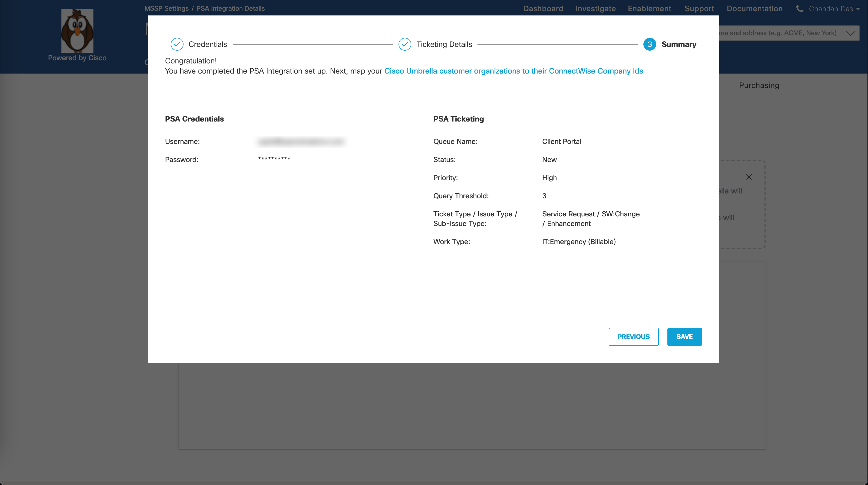The width and height of the screenshot is (868, 485).
Task: Click the Ticketing Details step label
Action: [444, 45]
